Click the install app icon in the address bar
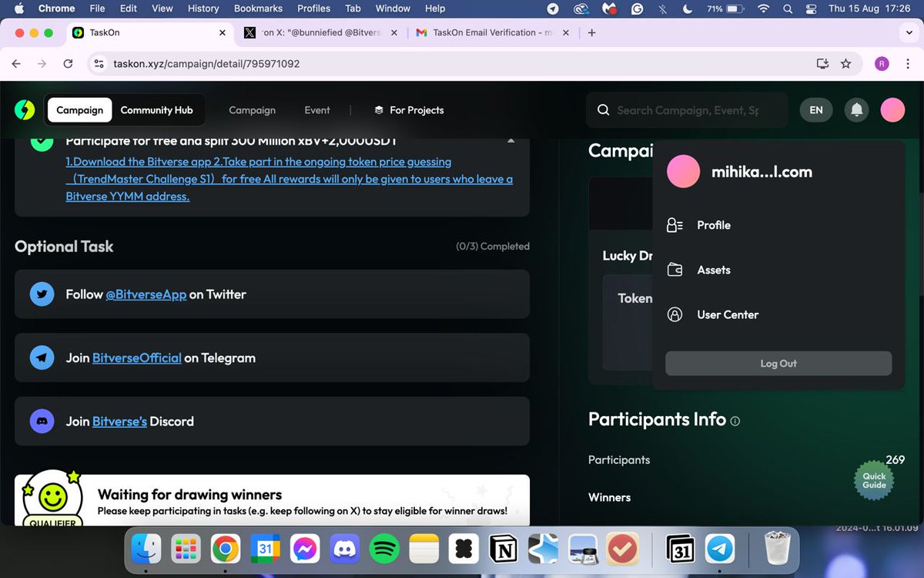Image resolution: width=924 pixels, height=578 pixels. pyautogui.click(x=822, y=64)
